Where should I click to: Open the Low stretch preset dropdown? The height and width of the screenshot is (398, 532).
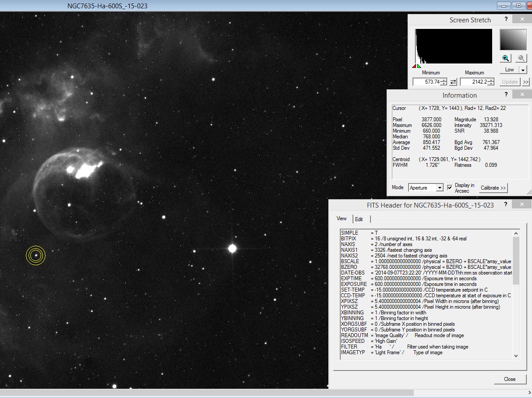tap(523, 70)
